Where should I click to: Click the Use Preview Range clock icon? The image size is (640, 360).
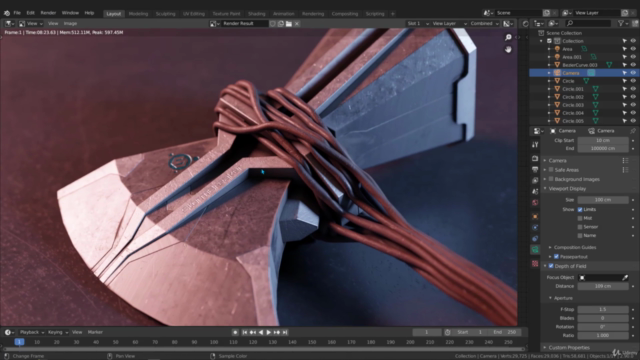[448, 332]
